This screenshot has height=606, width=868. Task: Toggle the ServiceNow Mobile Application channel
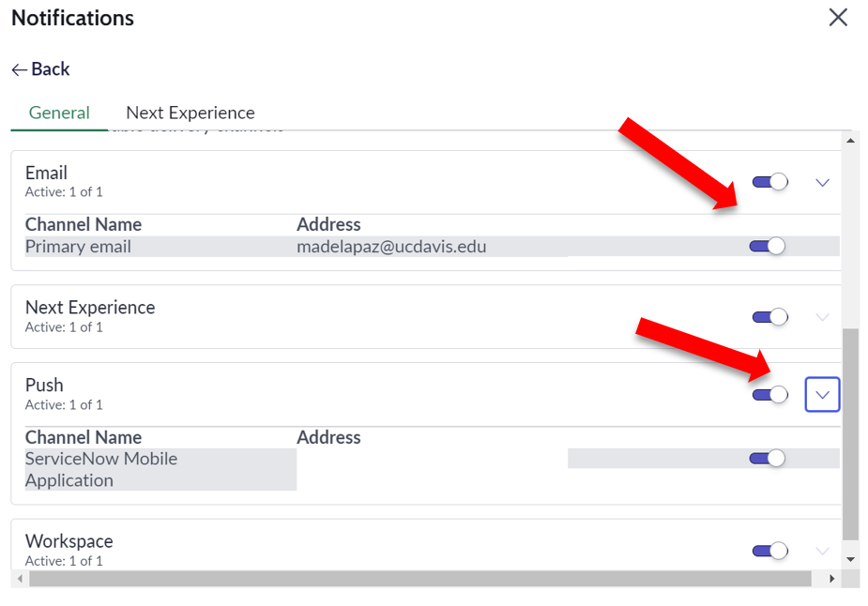click(769, 458)
